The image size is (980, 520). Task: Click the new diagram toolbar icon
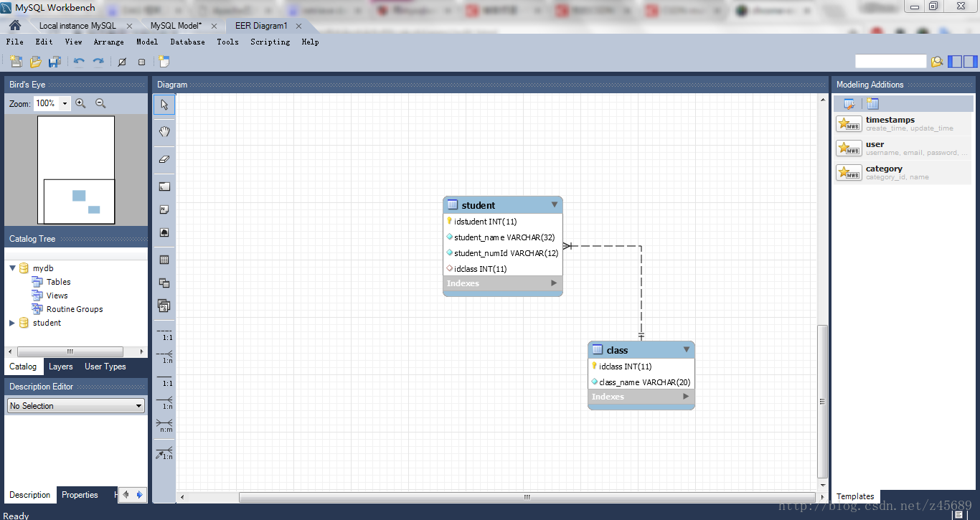pyautogui.click(x=164, y=62)
